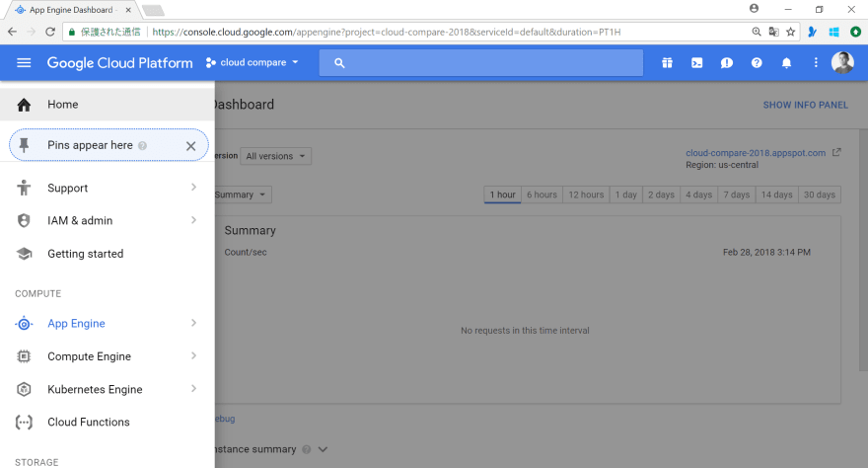Select the 1 hour time range

[x=503, y=195]
